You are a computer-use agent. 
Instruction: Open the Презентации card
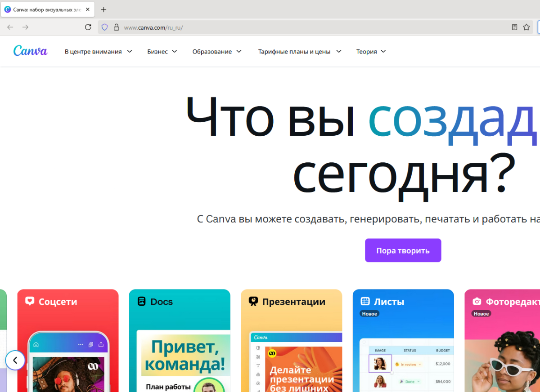[x=292, y=340]
